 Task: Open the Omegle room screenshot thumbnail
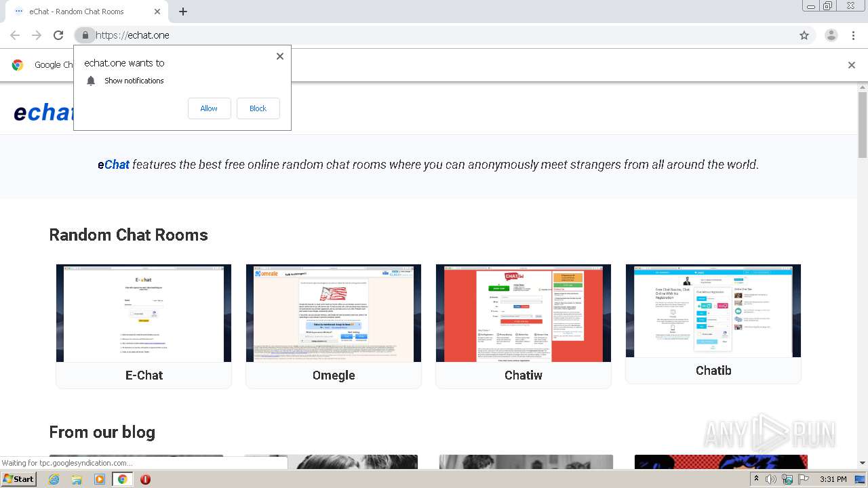(334, 313)
